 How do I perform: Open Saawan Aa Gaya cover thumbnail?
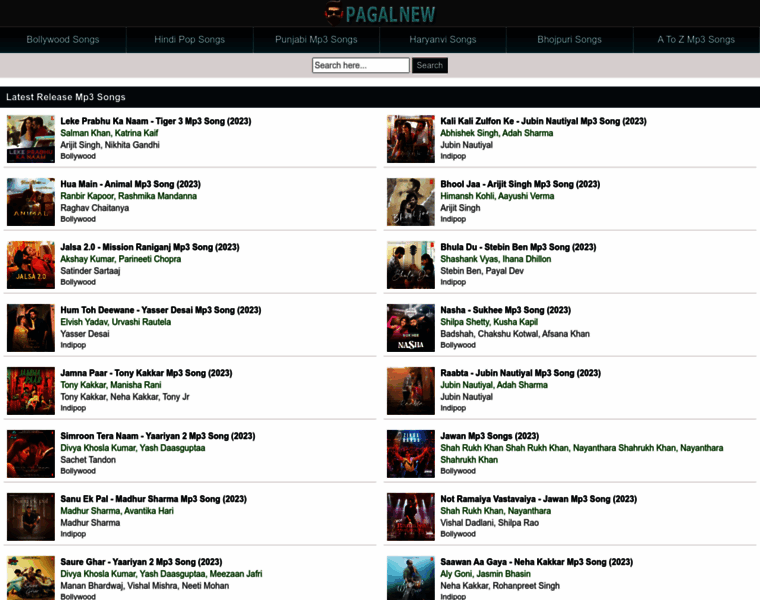(x=411, y=578)
